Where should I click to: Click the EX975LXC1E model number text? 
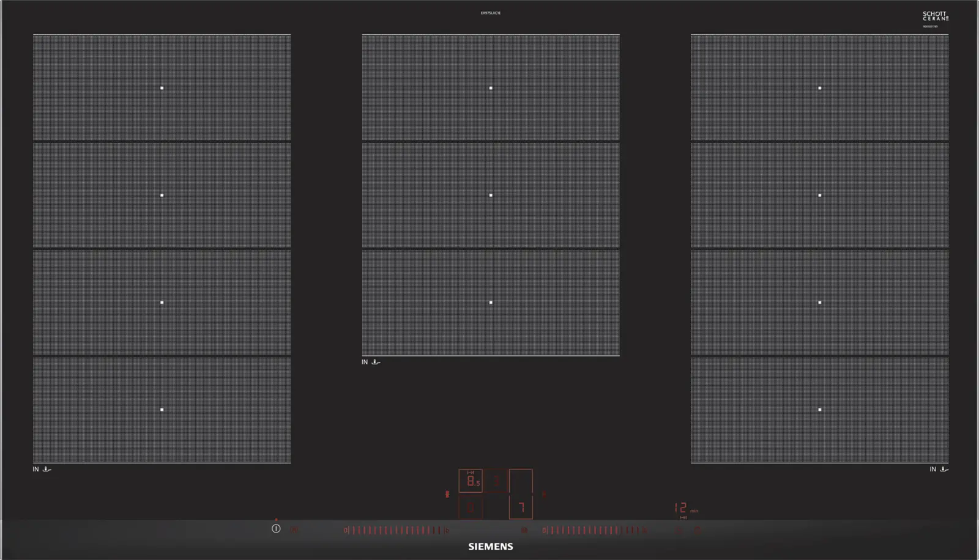[491, 13]
